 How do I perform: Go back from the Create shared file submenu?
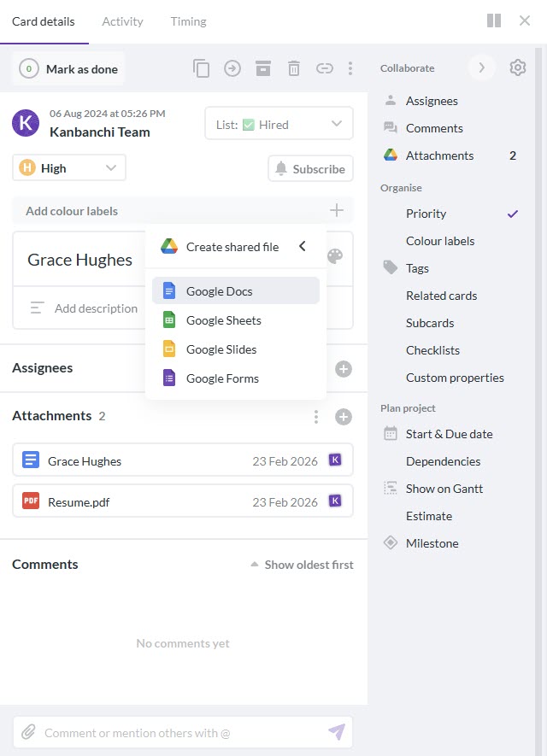tap(303, 246)
